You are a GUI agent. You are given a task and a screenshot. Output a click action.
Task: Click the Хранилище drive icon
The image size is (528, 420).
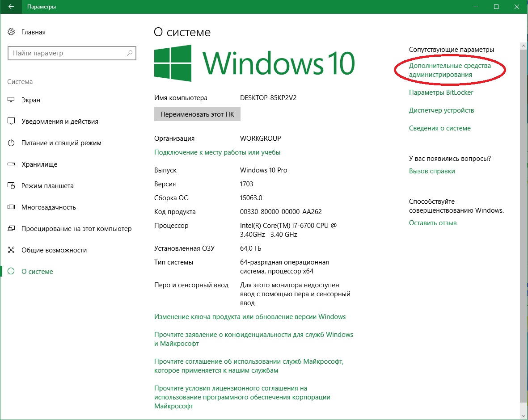pos(11,164)
